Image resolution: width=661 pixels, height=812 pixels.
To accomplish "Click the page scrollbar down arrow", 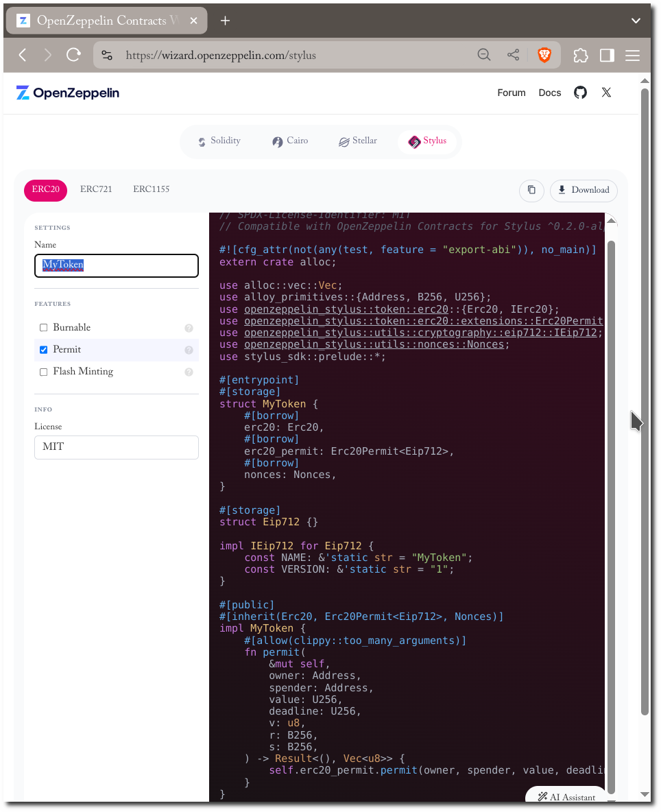I will coord(645,794).
